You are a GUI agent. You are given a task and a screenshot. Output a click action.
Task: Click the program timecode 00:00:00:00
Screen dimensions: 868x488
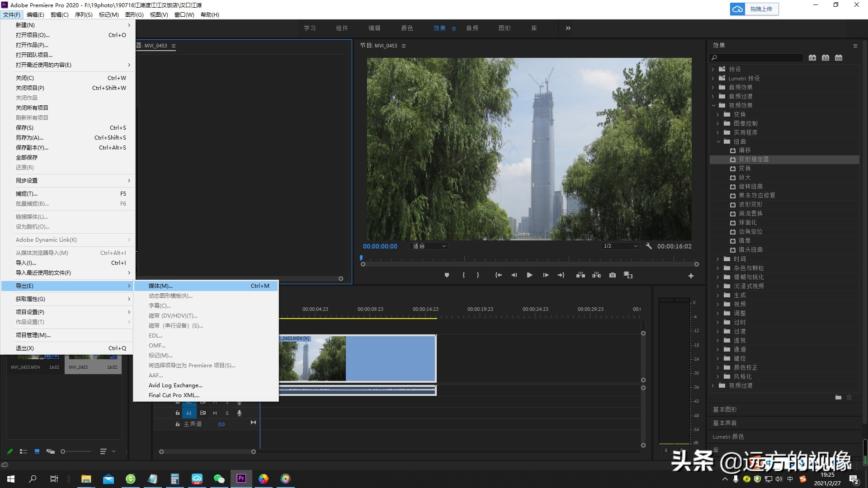pos(380,246)
